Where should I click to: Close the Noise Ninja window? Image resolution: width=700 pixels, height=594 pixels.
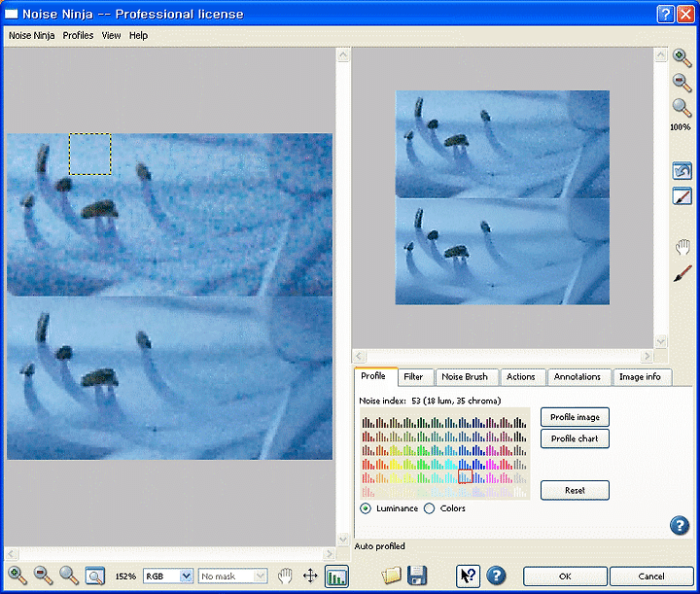tap(685, 15)
